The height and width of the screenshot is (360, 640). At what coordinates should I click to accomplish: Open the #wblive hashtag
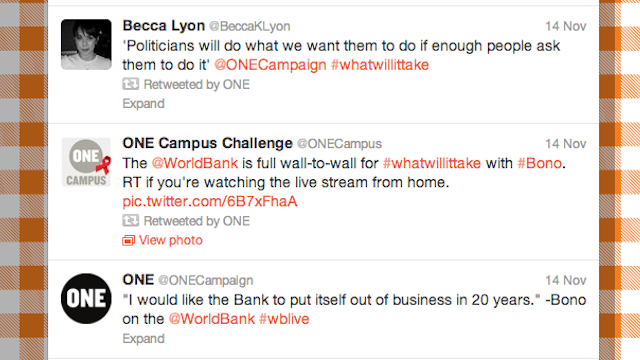(x=284, y=319)
